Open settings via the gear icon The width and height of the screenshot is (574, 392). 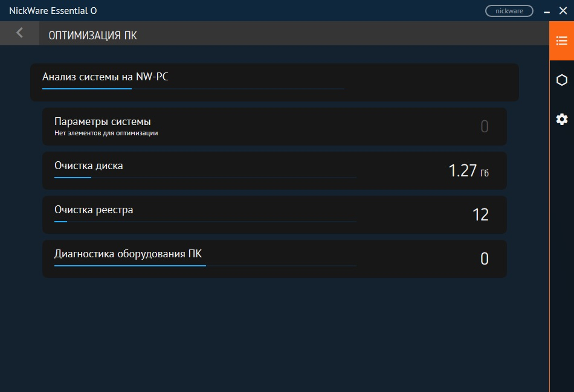pos(561,120)
